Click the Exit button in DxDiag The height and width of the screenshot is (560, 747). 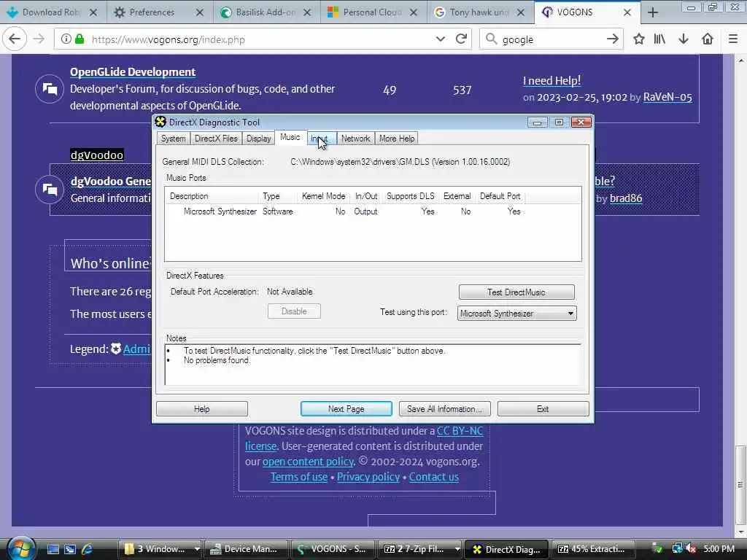point(543,408)
